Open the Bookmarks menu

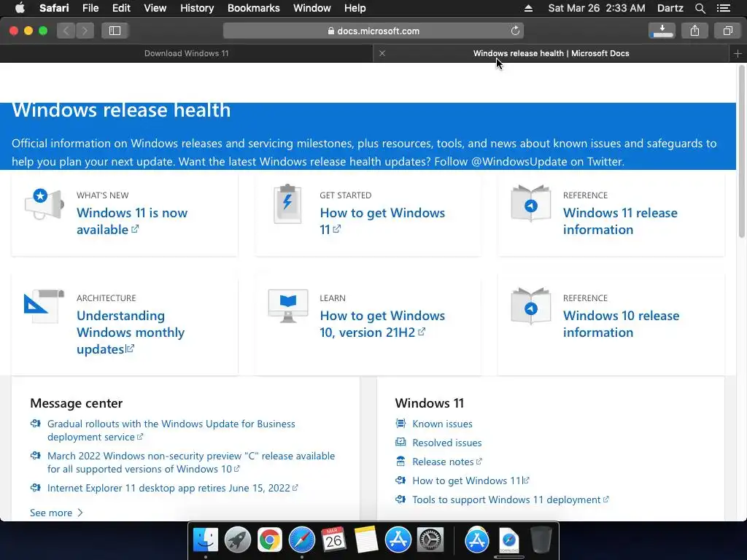click(x=253, y=8)
